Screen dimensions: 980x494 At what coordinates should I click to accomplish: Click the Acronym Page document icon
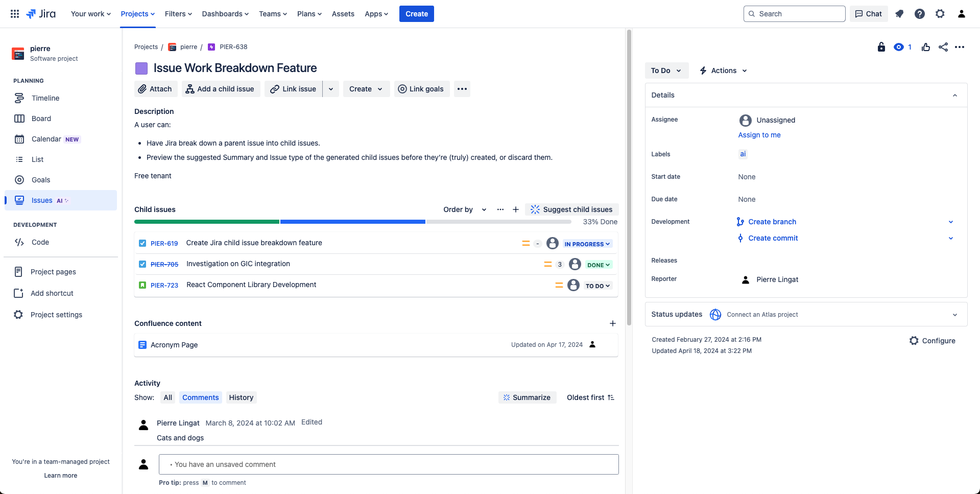[142, 345]
